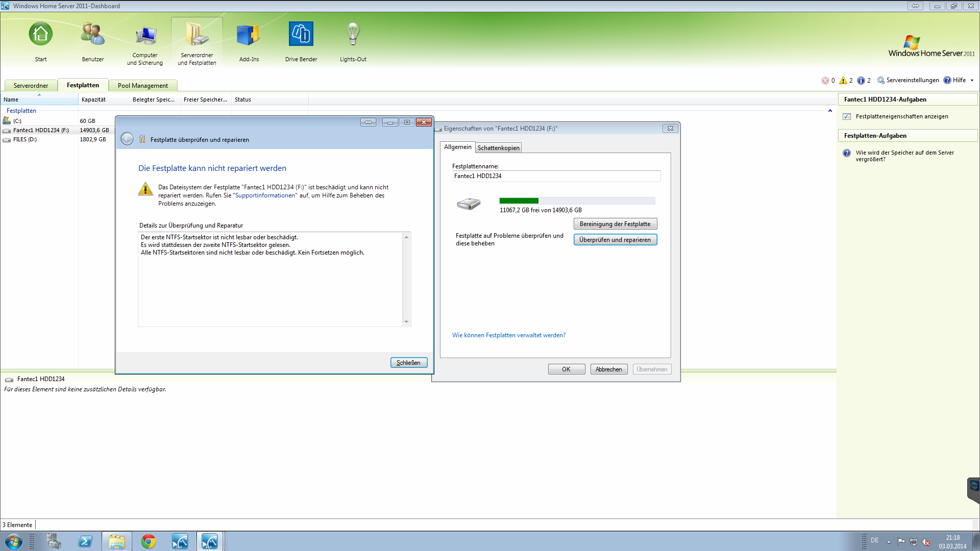Open Google Chrome from the taskbar
This screenshot has width=980, height=551.
pyautogui.click(x=149, y=541)
